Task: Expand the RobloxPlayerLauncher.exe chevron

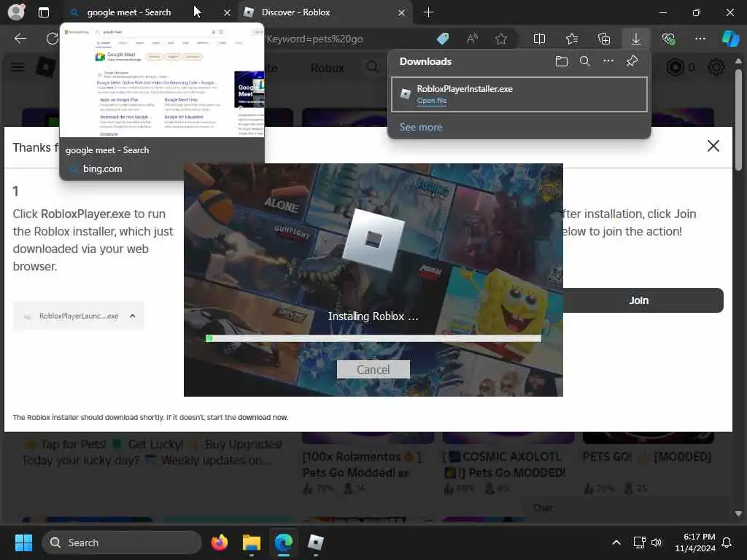Action: (133, 316)
